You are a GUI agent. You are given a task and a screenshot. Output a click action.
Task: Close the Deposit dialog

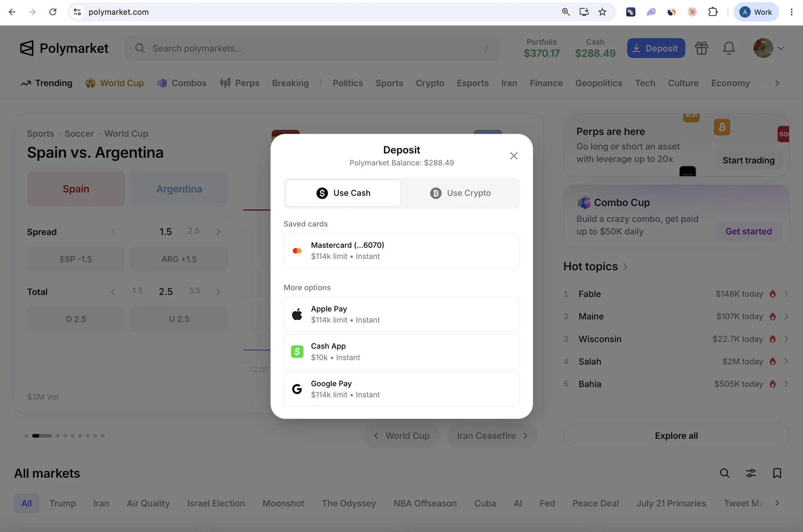(x=514, y=156)
